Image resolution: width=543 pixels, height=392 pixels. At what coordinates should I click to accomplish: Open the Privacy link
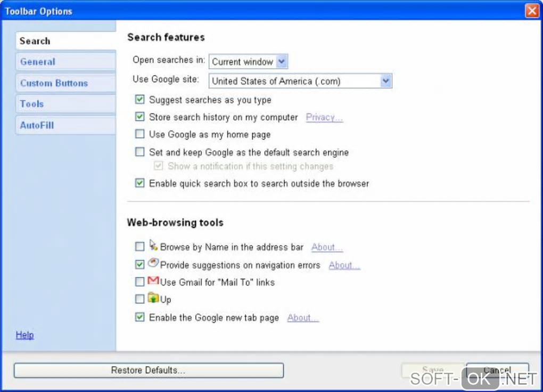point(324,118)
